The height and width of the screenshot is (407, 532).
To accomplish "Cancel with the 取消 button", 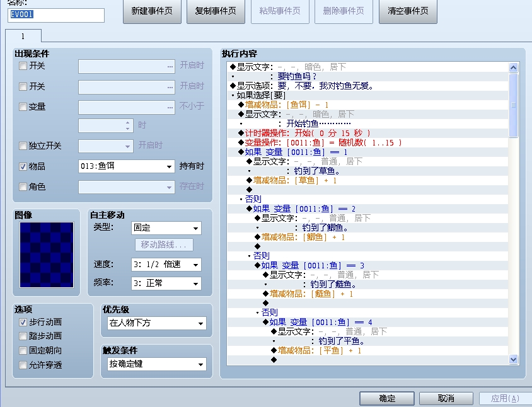I will tap(446, 398).
